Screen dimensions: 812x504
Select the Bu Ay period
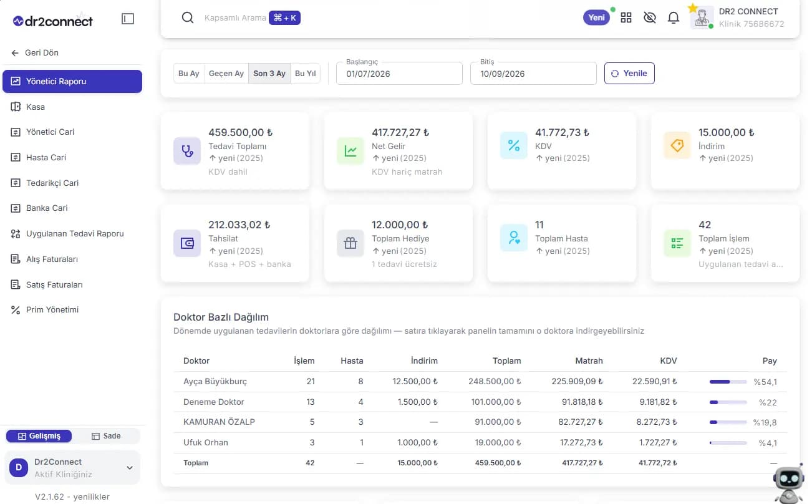pos(188,74)
